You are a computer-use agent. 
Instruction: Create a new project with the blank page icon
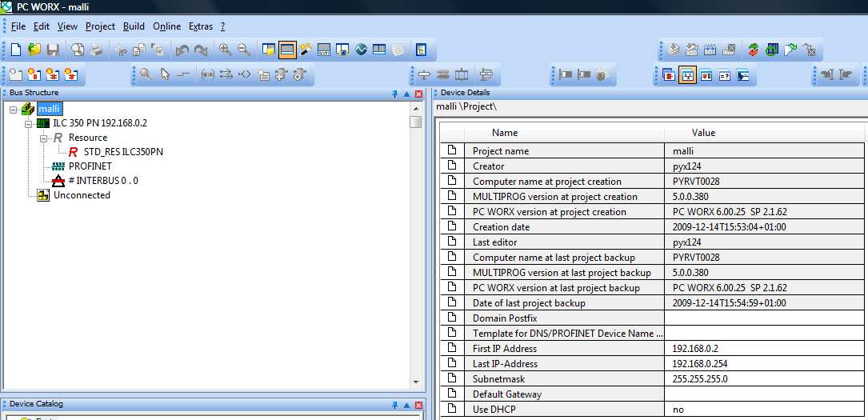click(x=16, y=50)
